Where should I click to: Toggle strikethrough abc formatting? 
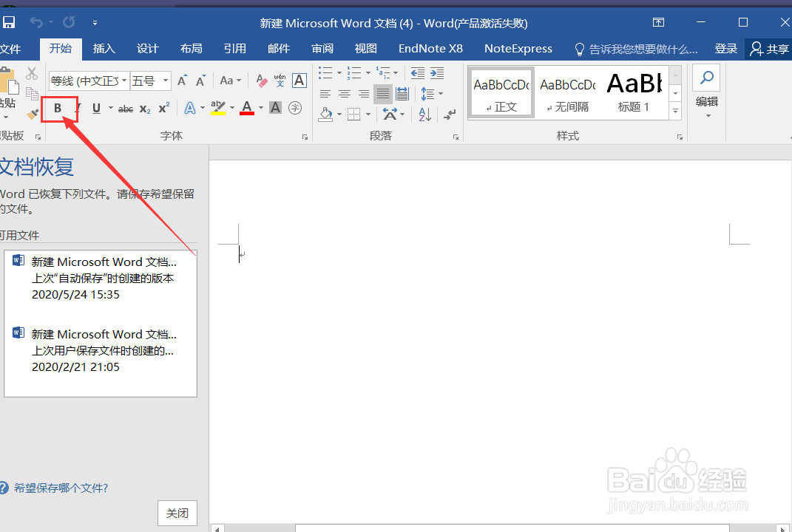(x=125, y=109)
